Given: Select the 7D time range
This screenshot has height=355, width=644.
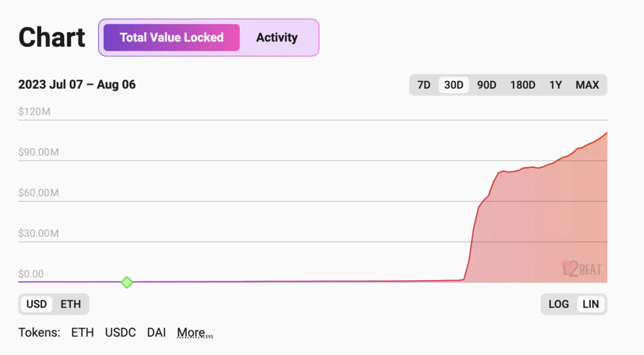Looking at the screenshot, I should coord(424,85).
